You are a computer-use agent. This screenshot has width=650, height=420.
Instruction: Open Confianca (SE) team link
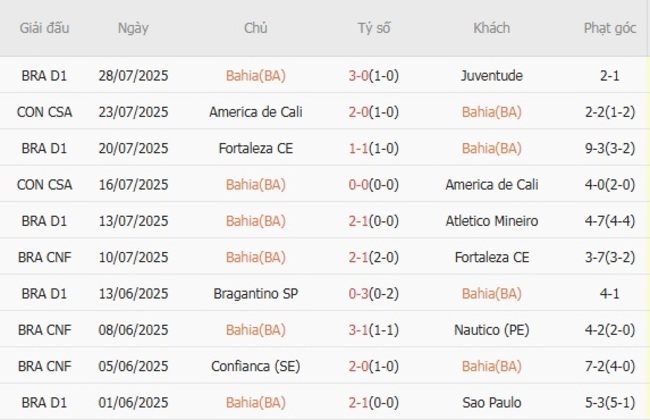tap(255, 367)
